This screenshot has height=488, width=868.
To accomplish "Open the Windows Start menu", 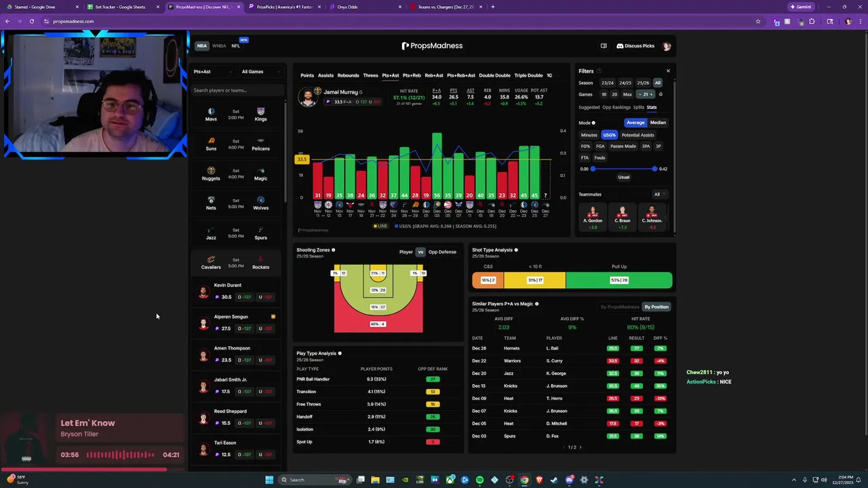I will (269, 480).
